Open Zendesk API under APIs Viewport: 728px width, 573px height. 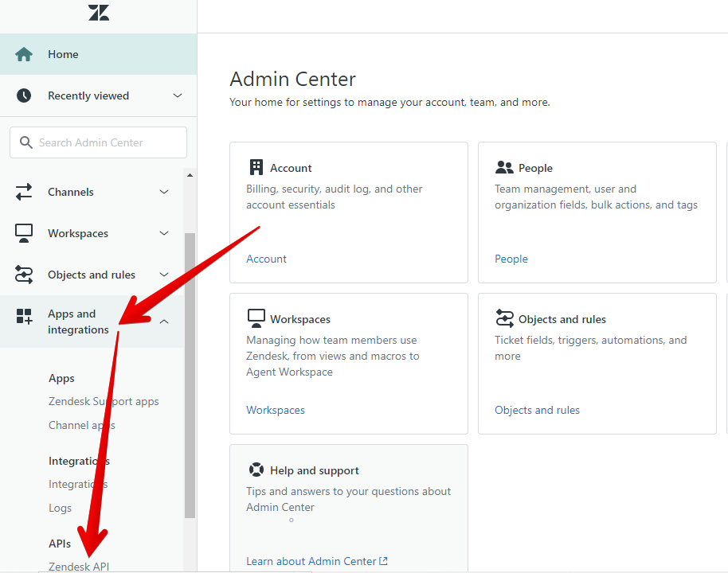pos(79,567)
